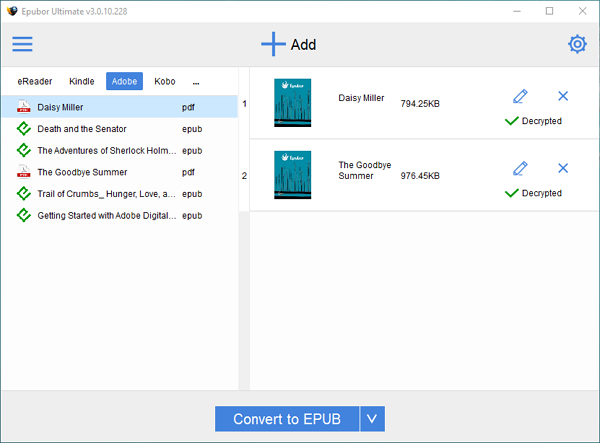The width and height of the screenshot is (600, 443).
Task: Click row number 1 in conversion list
Action: (245, 104)
